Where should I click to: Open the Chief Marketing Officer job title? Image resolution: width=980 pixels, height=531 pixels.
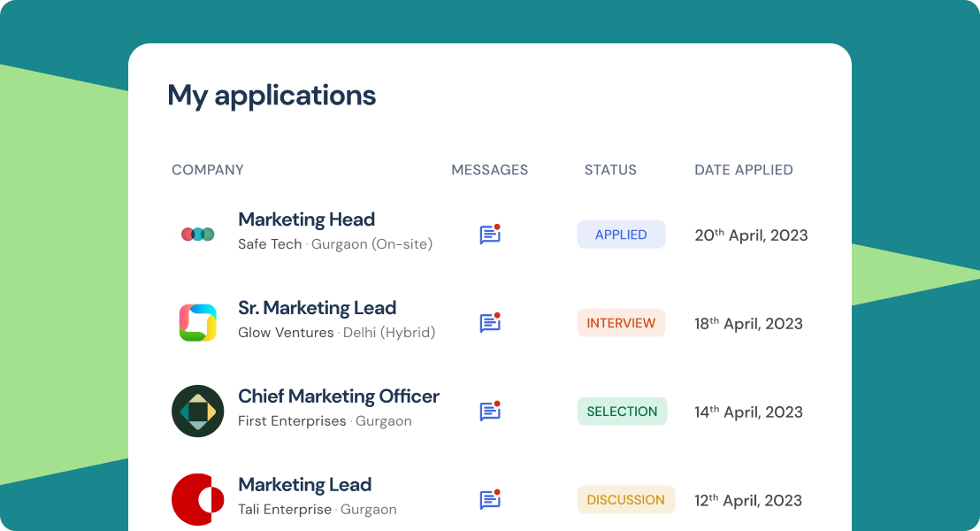(x=338, y=396)
